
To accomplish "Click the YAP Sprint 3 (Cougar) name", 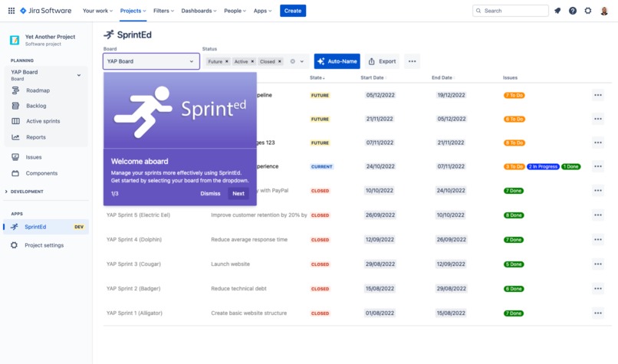I will click(x=133, y=264).
